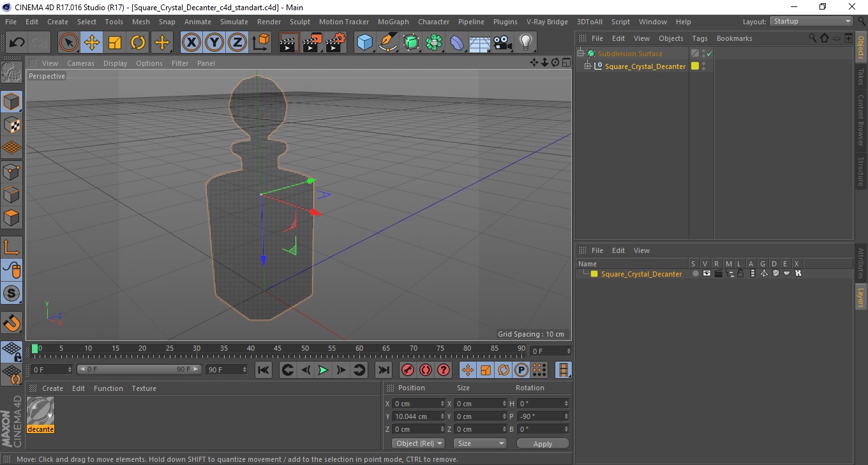
Task: Open the deformer objects icon
Action: (x=457, y=43)
